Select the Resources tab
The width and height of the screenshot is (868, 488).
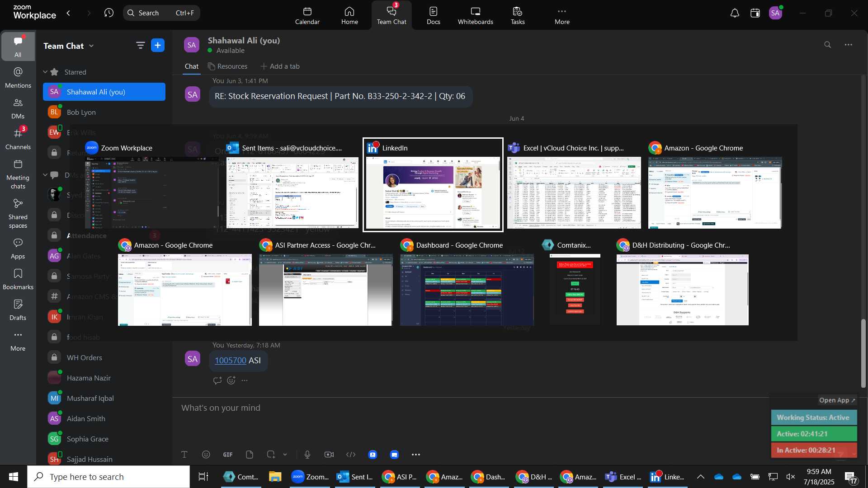click(x=227, y=66)
